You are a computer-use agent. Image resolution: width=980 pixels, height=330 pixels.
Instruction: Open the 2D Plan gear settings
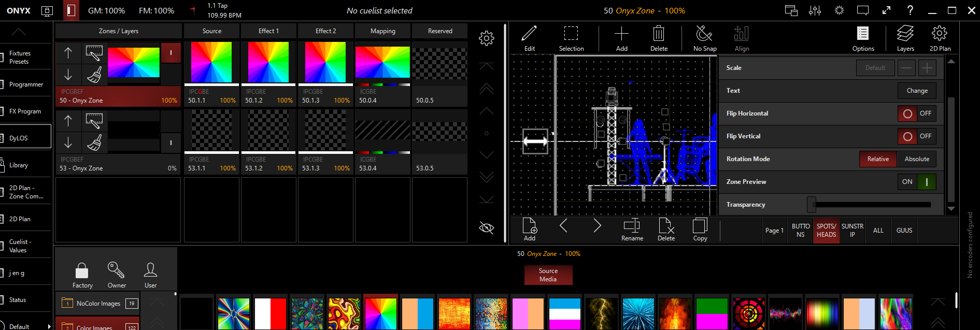[940, 38]
